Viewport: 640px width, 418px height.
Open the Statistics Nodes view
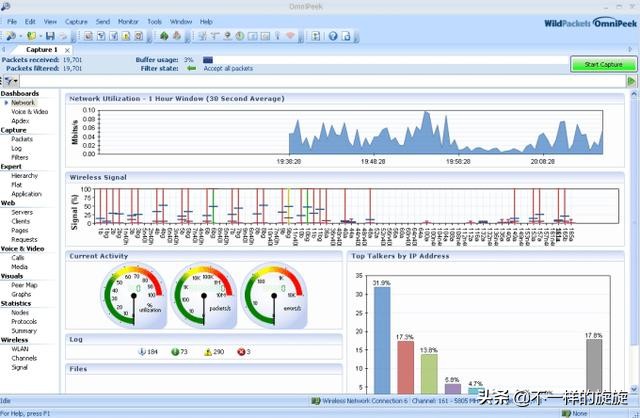[20, 312]
